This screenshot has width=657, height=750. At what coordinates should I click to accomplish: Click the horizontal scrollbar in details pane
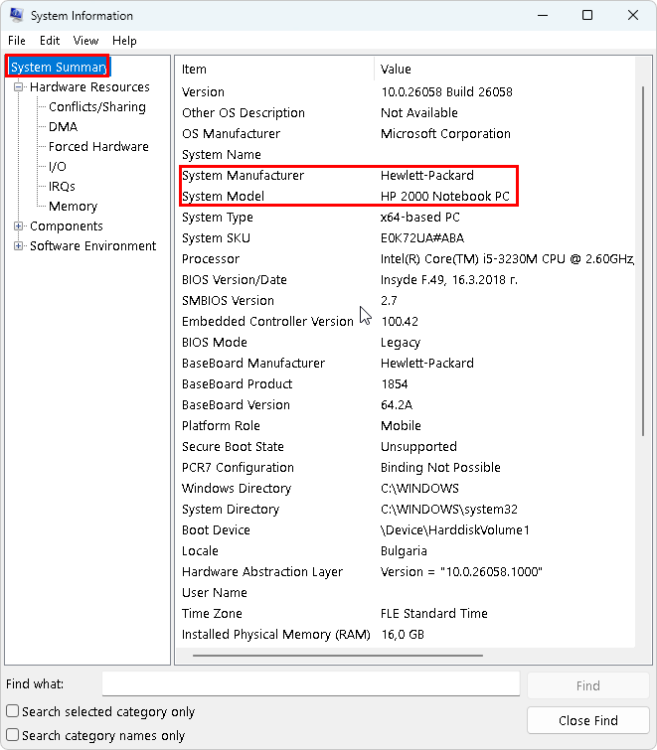point(338,655)
